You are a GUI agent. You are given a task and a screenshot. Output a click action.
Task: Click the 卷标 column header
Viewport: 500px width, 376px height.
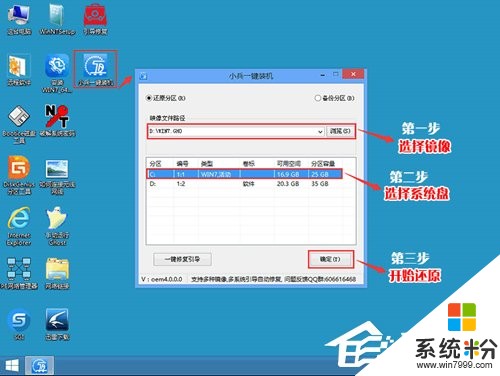click(x=249, y=164)
